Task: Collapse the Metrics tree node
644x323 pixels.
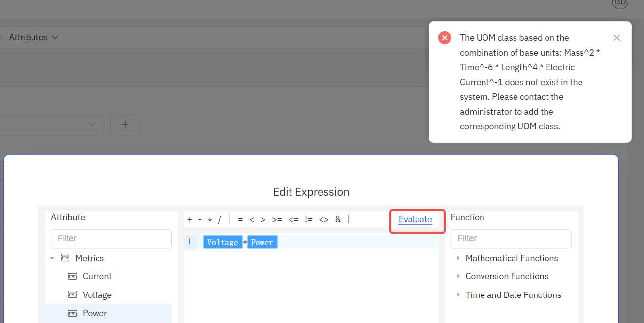Action: pyautogui.click(x=52, y=258)
